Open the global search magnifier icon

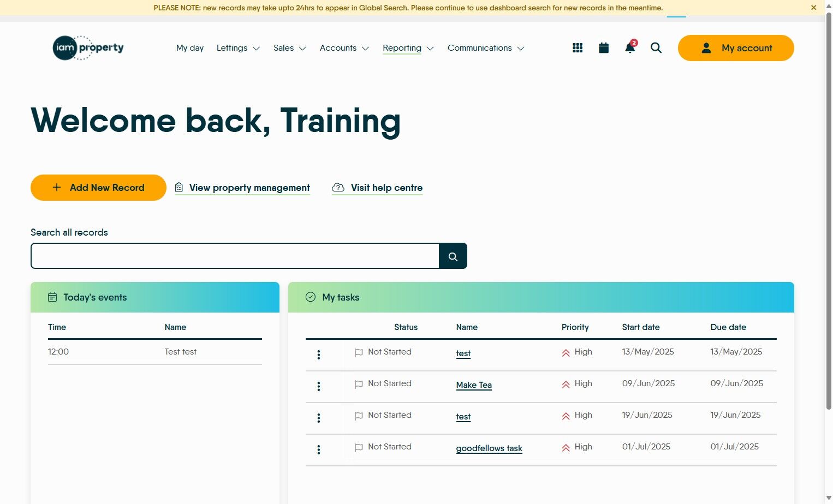pyautogui.click(x=656, y=48)
